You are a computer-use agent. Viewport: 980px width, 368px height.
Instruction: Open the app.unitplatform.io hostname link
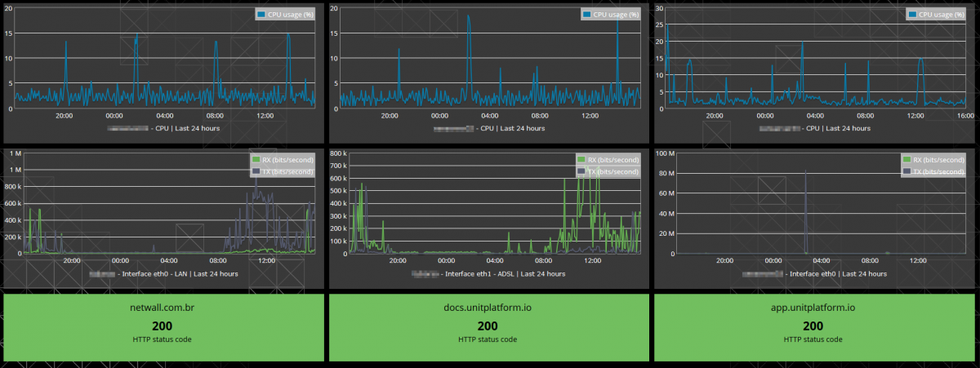click(813, 308)
